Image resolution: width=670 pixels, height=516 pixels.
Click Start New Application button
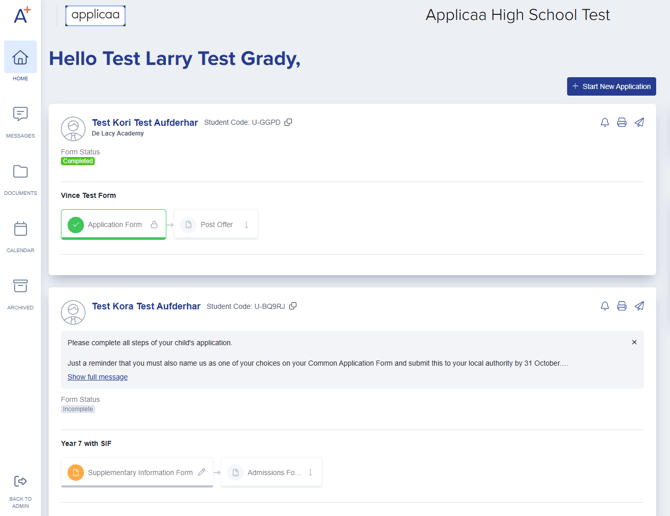(611, 87)
